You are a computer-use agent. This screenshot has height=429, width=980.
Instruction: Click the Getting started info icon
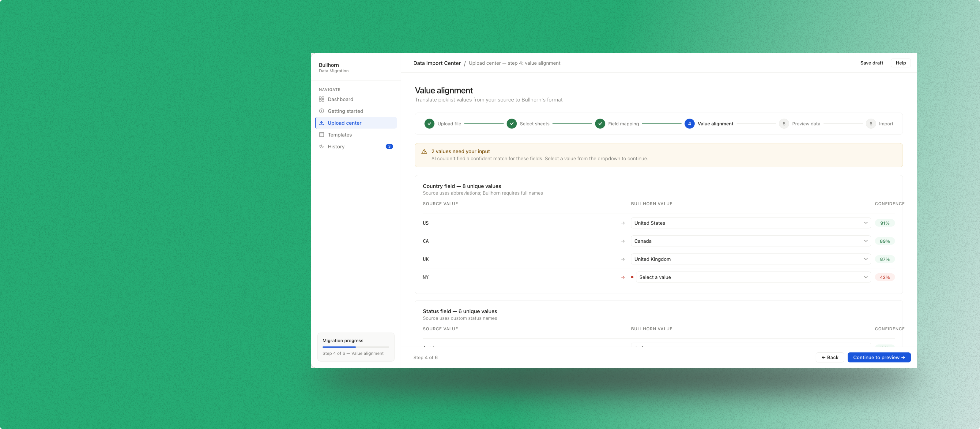pos(322,111)
